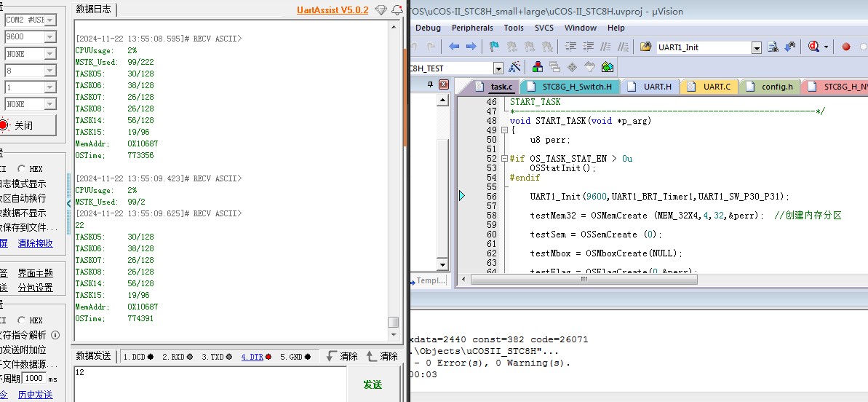Toggle a bookmark with the blue flag icon

(x=495, y=47)
